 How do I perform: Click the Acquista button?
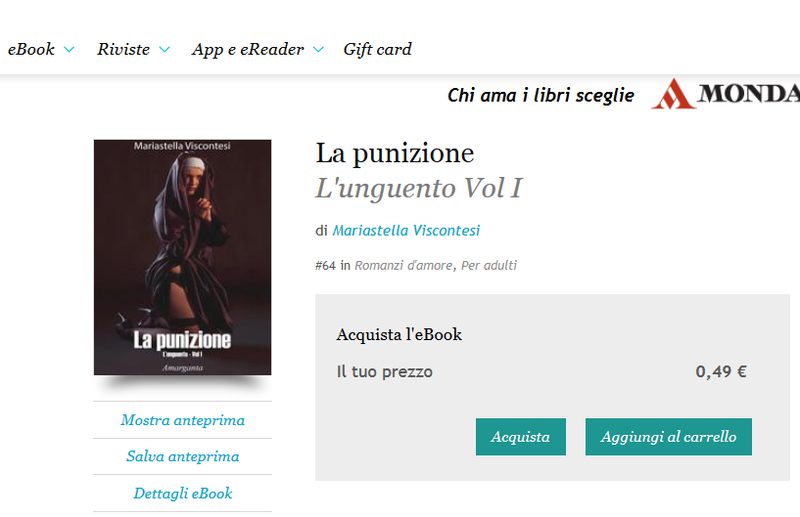[521, 437]
